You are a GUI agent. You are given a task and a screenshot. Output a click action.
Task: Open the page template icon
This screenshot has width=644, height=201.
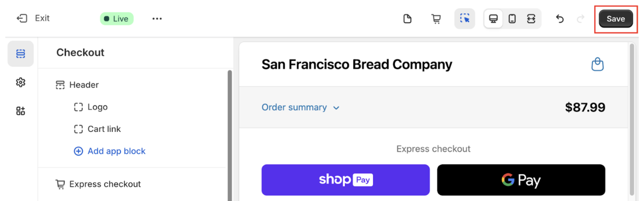407,19
